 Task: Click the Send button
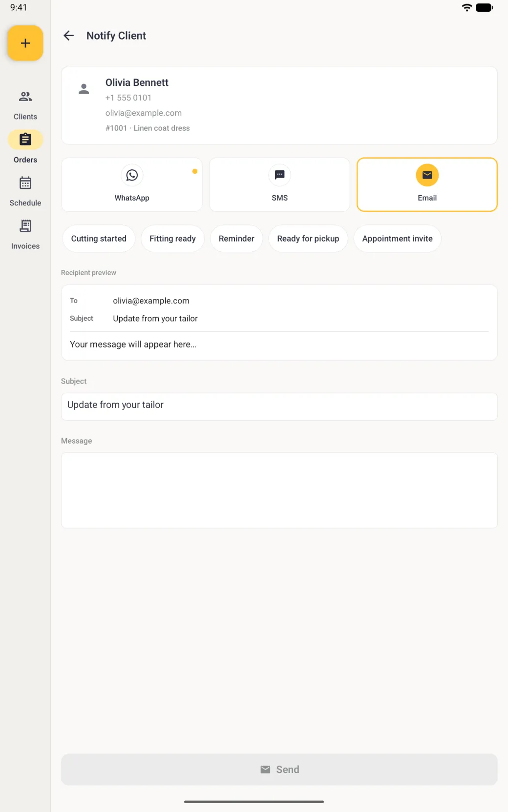click(x=279, y=770)
